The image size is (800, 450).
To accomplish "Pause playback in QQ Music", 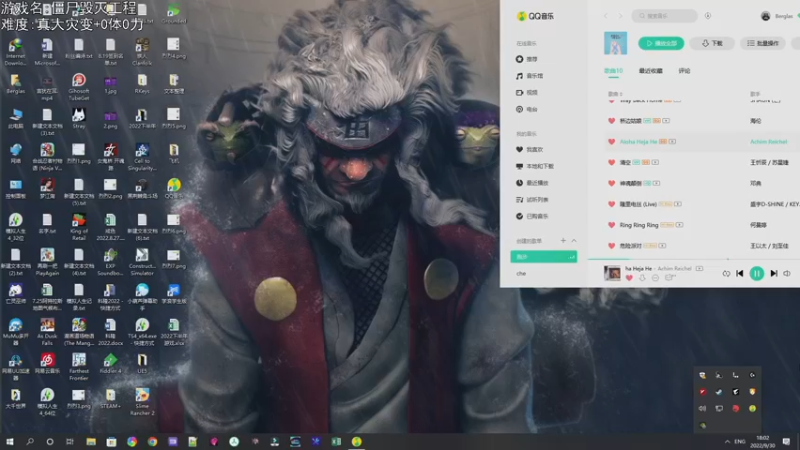I will (757, 273).
